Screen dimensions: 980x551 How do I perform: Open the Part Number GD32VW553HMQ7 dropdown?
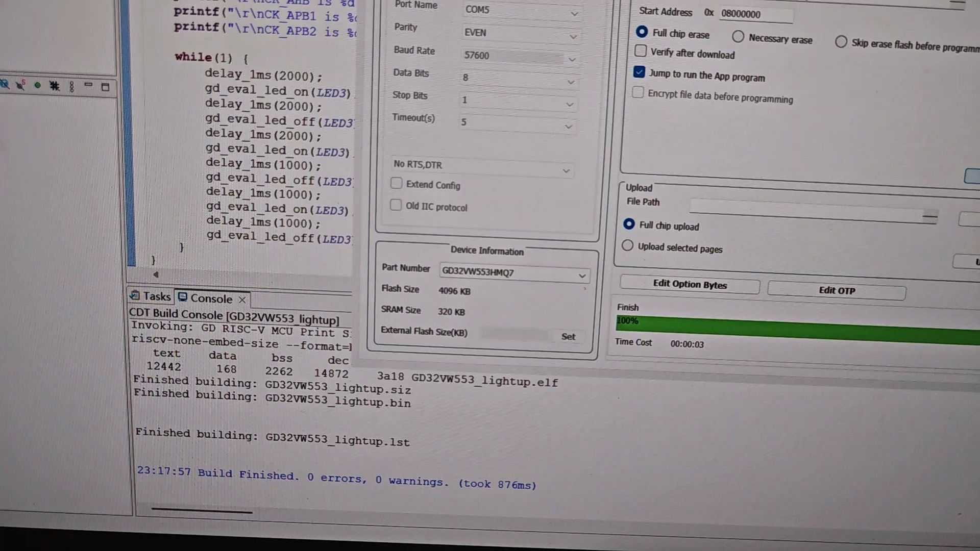coord(582,276)
